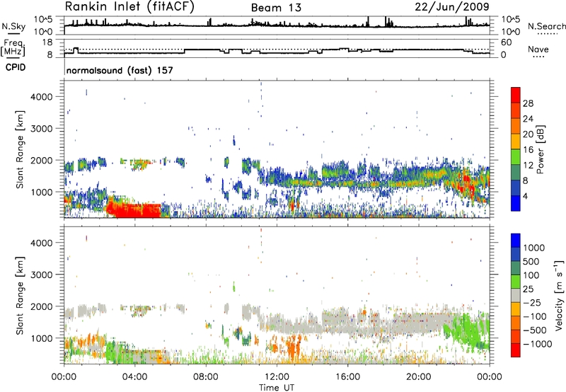Pick the yellow segment of power color bar
Screen dimensions: 566x392
[x=516, y=142]
